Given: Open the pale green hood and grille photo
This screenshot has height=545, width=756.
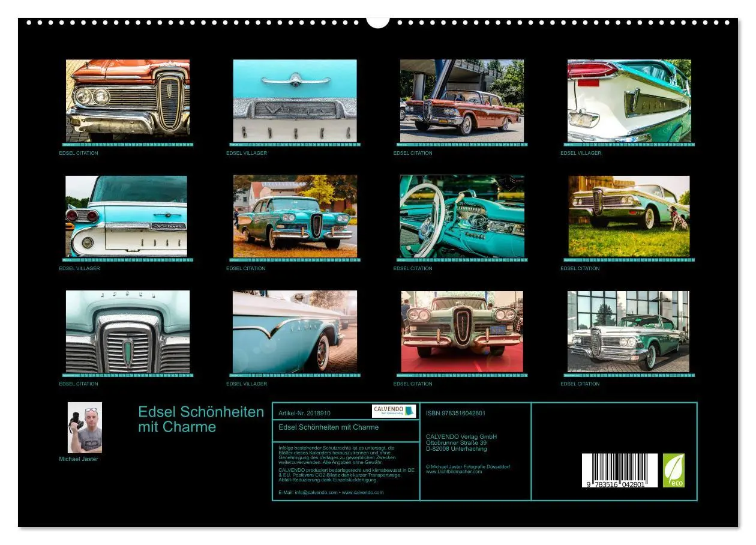Looking at the screenshot, I should tap(128, 332).
